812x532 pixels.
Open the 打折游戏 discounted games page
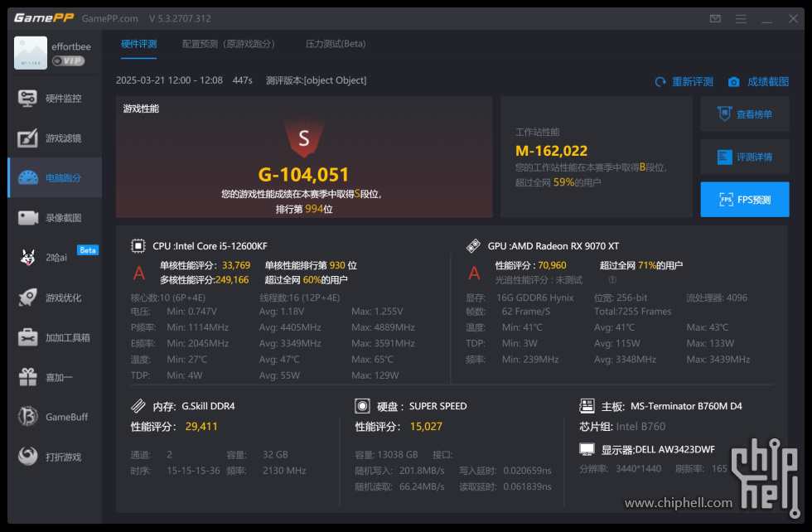click(x=55, y=457)
